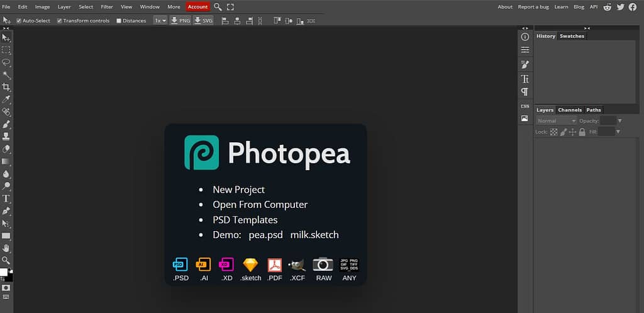Open the Opacity dropdown arrow
The width and height of the screenshot is (644, 313).
[x=619, y=121]
